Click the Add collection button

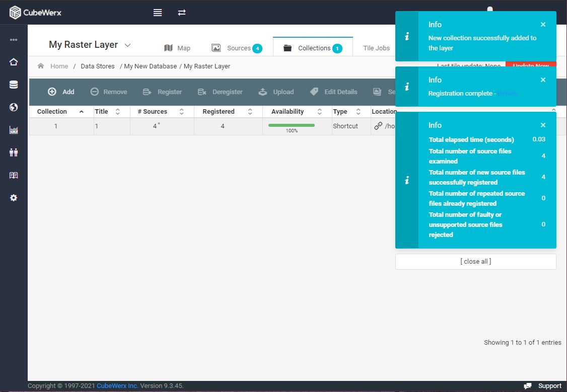pos(61,92)
